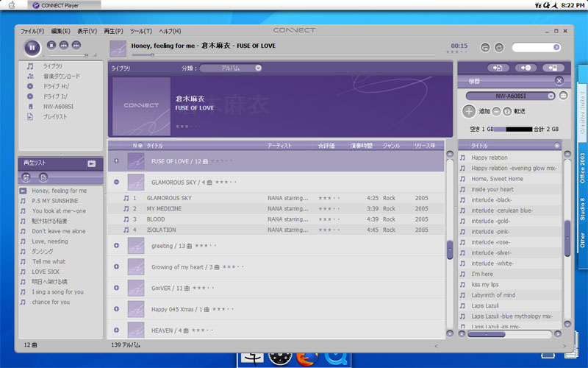Pause playback with the round pause button
The image size is (588, 368).
coord(32,48)
